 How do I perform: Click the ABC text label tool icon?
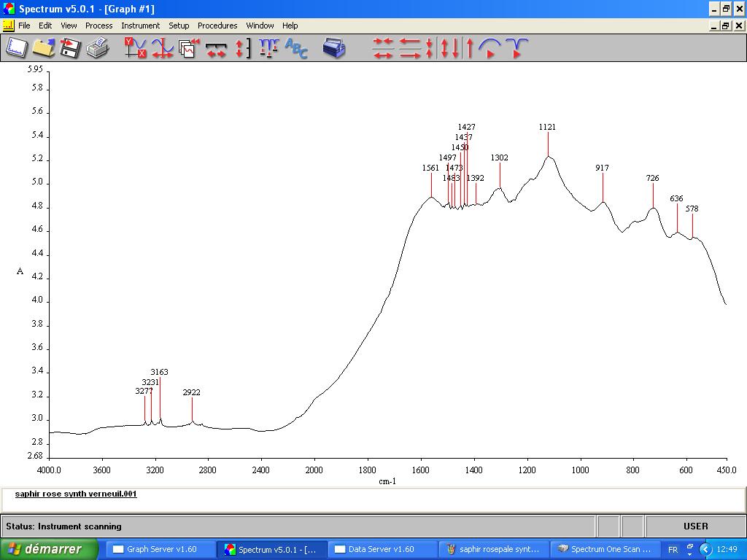pos(296,48)
